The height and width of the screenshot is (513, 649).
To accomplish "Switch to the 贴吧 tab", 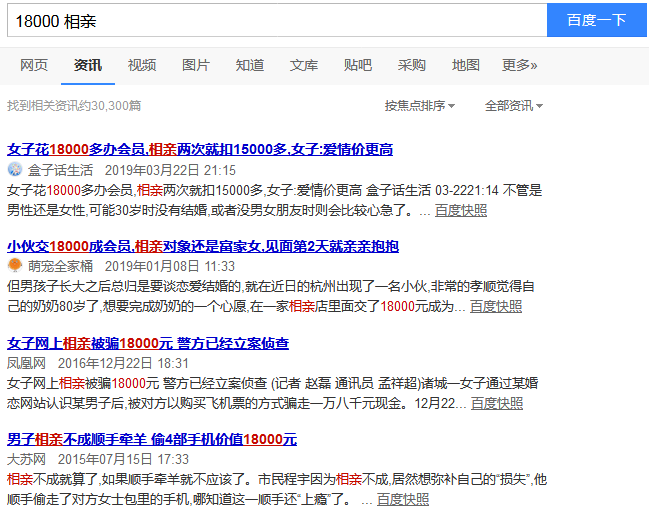I will click(358, 65).
